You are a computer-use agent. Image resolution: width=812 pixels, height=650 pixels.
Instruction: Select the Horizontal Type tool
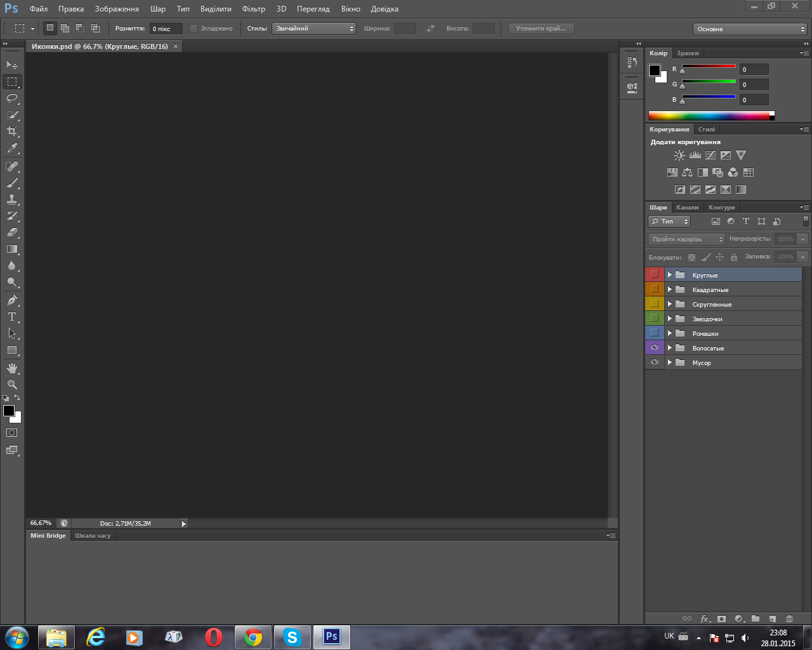12,317
